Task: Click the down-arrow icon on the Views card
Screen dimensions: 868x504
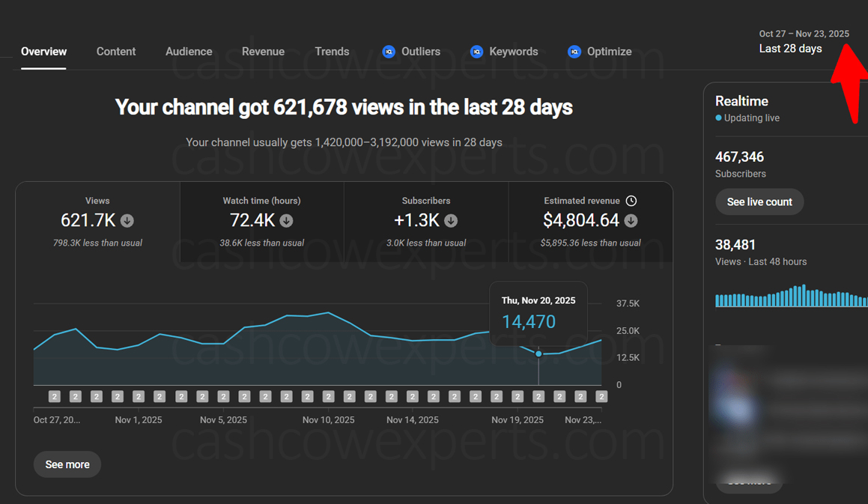Action: pos(127,221)
